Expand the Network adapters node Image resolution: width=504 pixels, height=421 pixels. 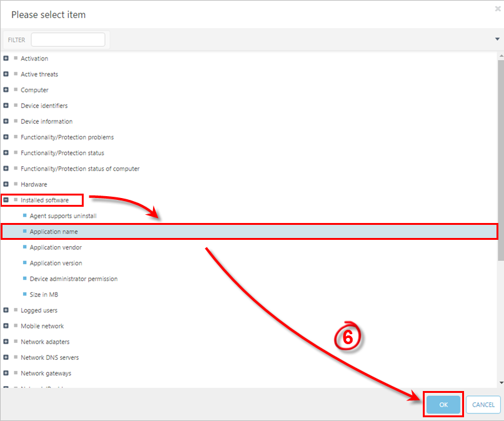[6, 342]
